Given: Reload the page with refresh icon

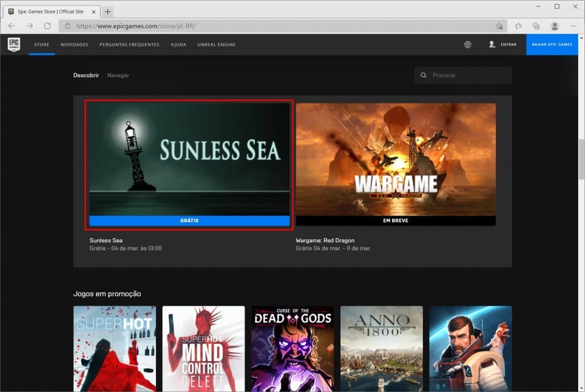Looking at the screenshot, I should click(47, 26).
